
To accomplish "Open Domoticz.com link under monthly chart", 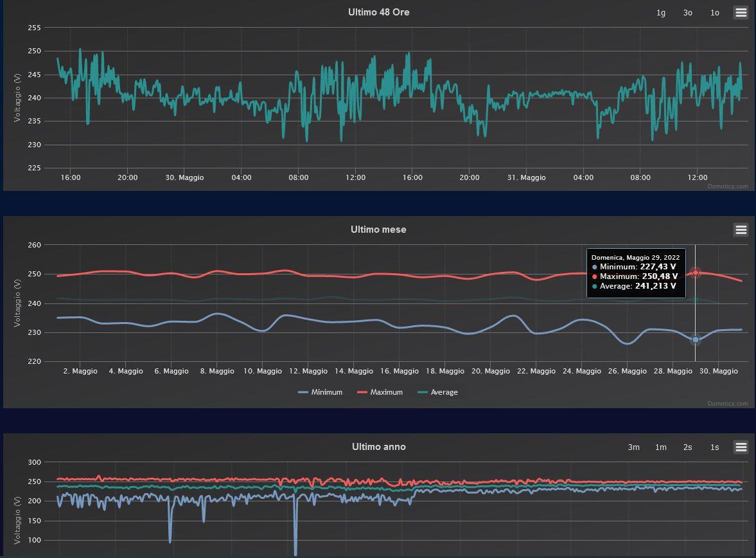I will [728, 404].
